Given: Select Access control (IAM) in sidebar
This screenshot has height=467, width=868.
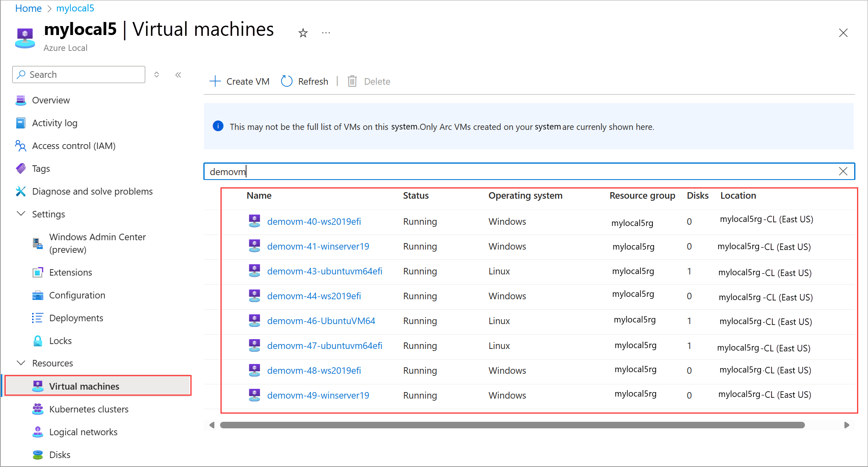Looking at the screenshot, I should [x=74, y=145].
